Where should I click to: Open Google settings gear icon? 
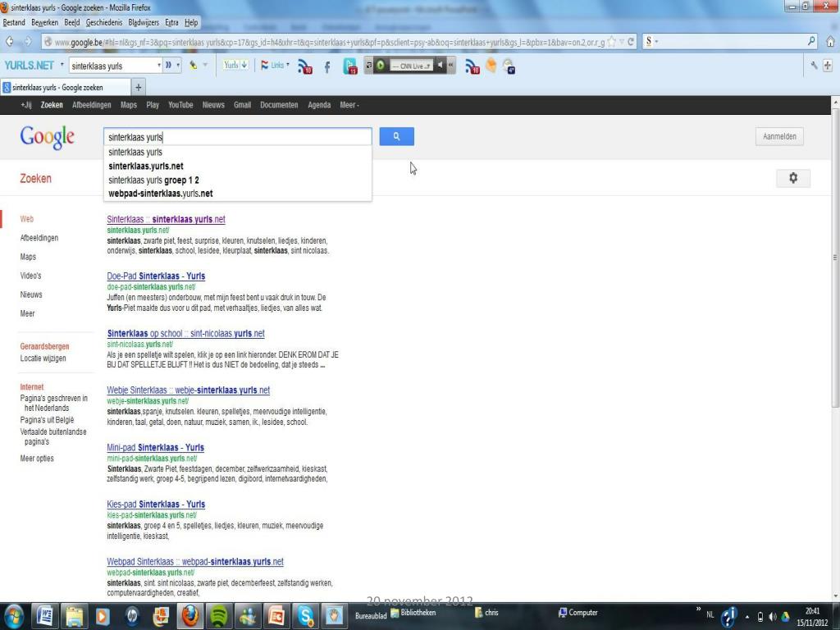793,178
